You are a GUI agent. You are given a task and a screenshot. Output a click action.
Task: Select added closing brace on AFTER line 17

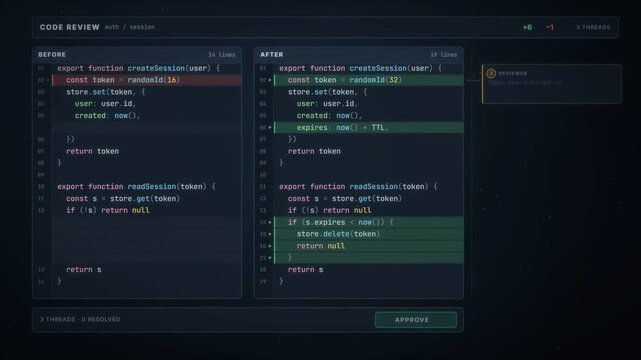(x=368, y=258)
